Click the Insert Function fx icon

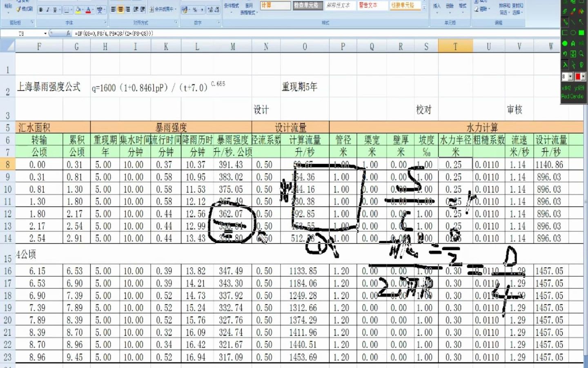tap(68, 33)
